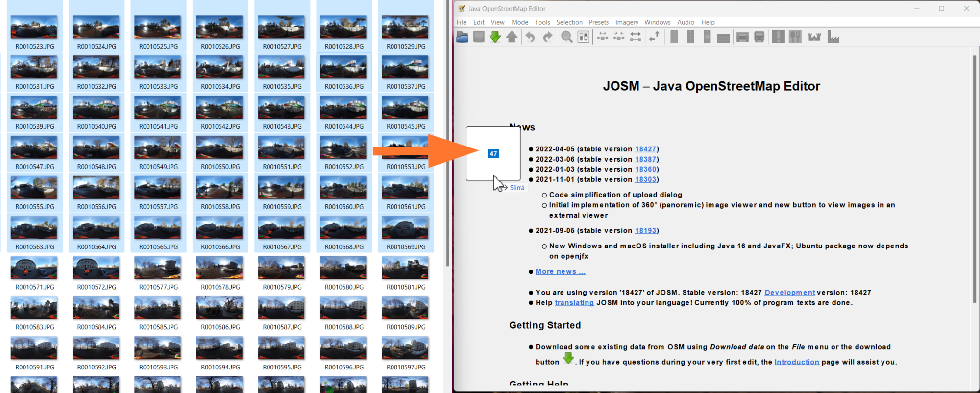Open the Audio menu
Viewport: 980px width, 393px height.
pyautogui.click(x=686, y=22)
